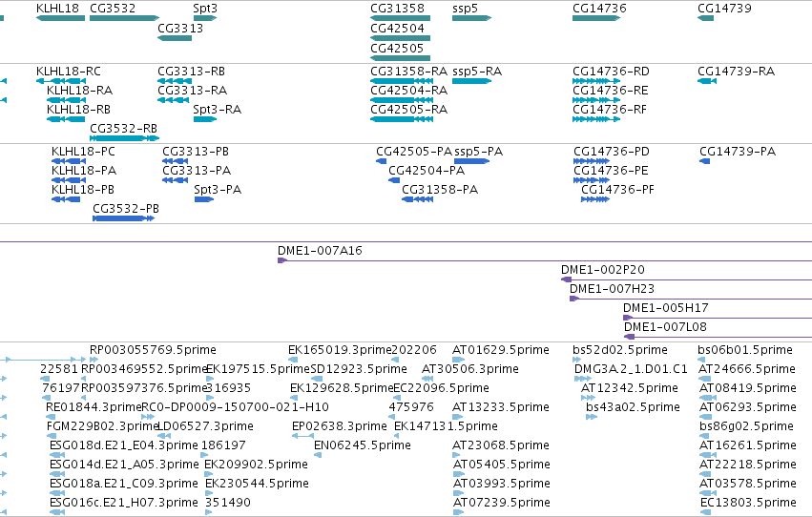Click the Spt3-PA protein feature
Image resolution: width=812 pixels, height=517 pixels.
(x=204, y=199)
